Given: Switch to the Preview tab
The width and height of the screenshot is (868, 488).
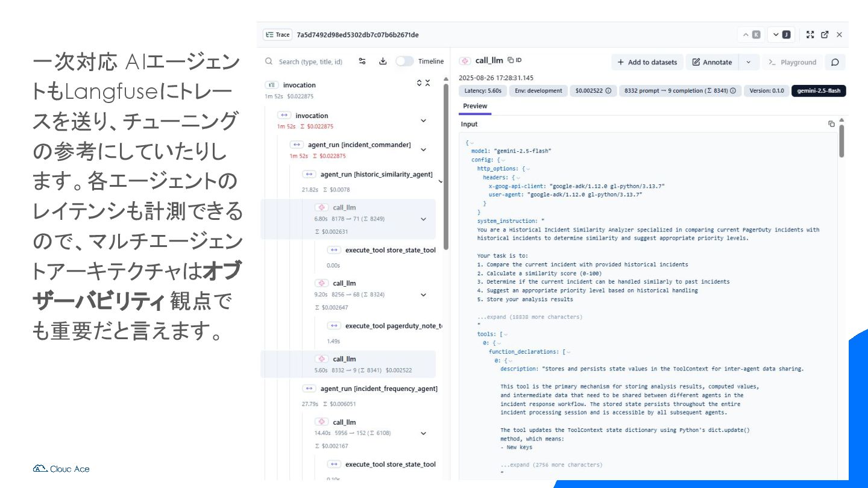Looking at the screenshot, I should point(475,106).
